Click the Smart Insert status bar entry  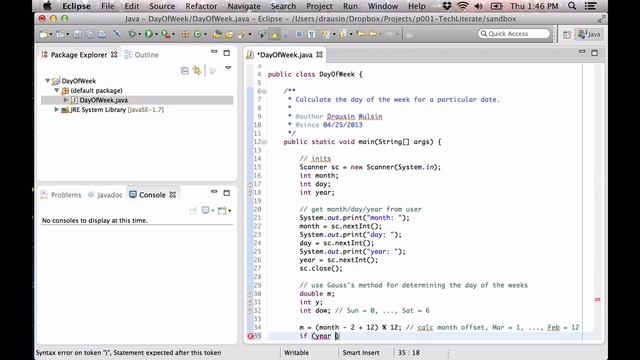(x=361, y=353)
